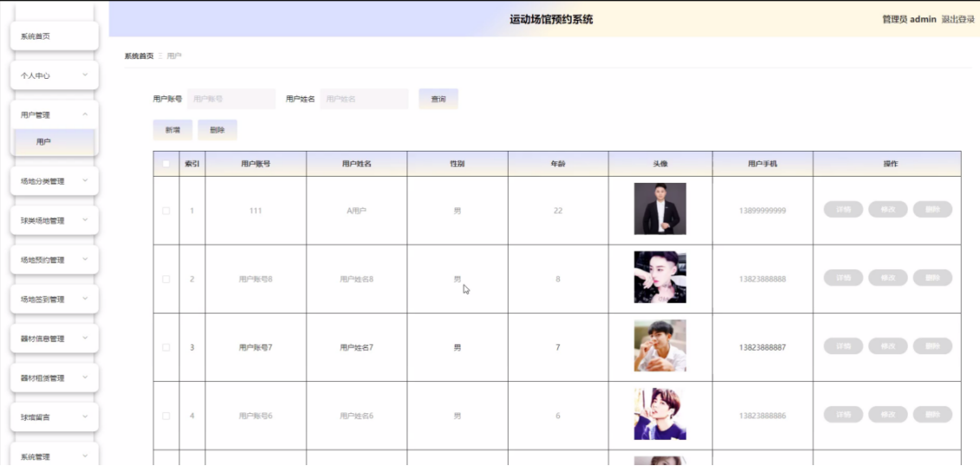Viewport: 980px width, 466px height.
Task: Click 删除 for user 111
Action: click(x=932, y=210)
